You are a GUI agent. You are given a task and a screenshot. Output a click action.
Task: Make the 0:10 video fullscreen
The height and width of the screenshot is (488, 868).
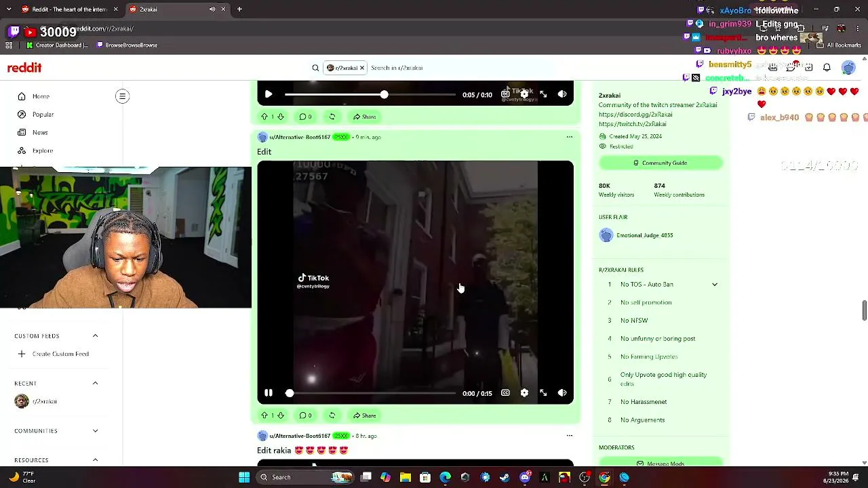(x=543, y=94)
